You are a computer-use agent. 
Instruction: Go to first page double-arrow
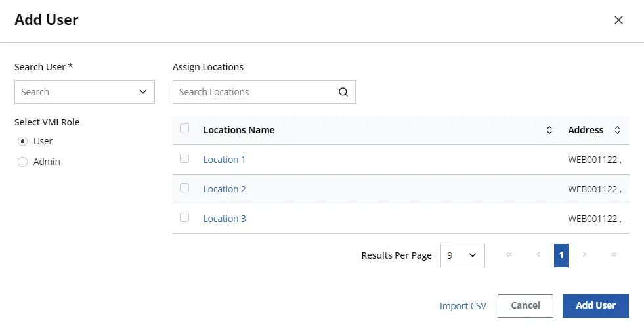[509, 255]
